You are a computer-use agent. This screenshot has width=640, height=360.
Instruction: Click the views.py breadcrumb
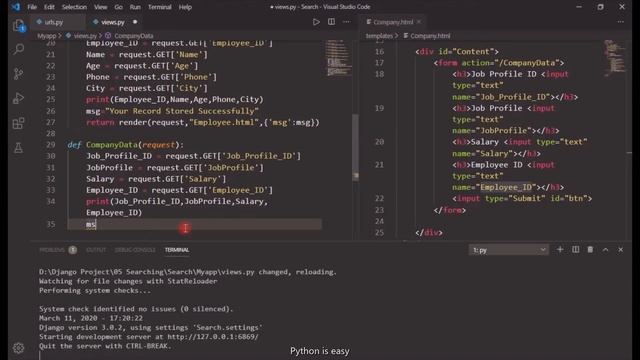click(85, 36)
